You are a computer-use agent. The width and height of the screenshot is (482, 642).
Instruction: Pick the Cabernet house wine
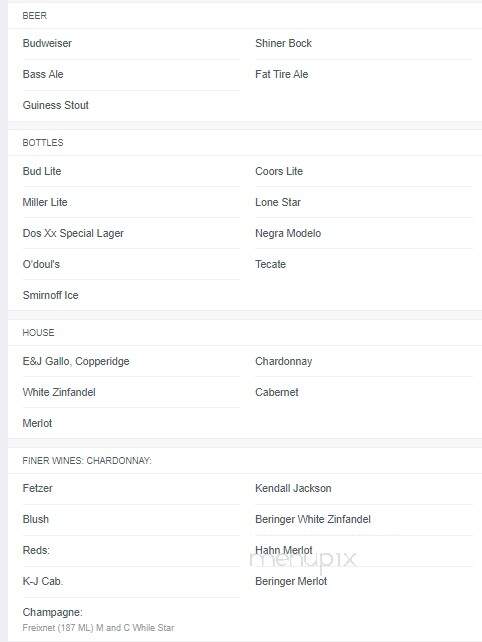pyautogui.click(x=277, y=392)
